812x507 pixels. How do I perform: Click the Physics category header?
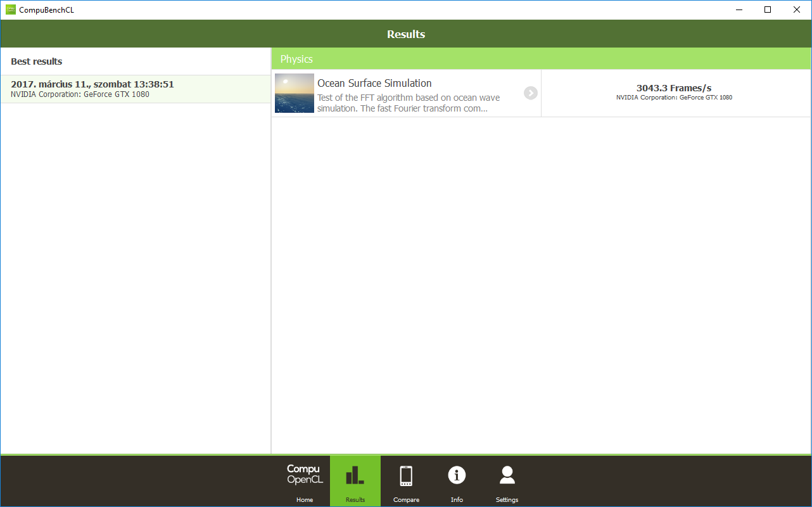pos(542,59)
